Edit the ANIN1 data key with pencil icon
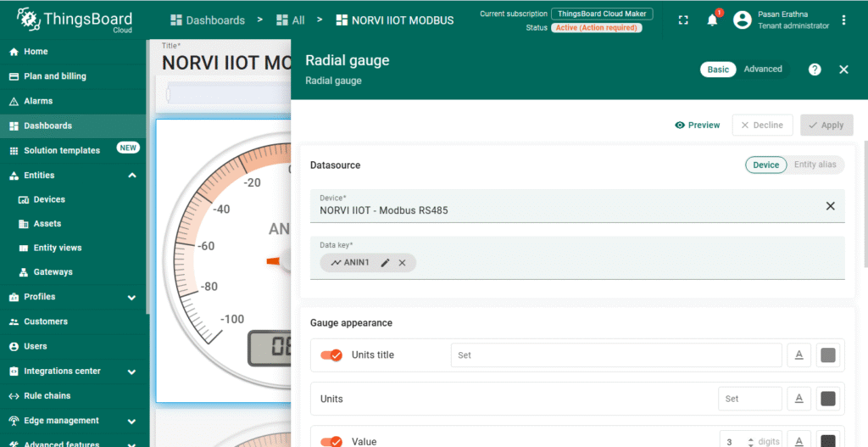 pos(386,263)
